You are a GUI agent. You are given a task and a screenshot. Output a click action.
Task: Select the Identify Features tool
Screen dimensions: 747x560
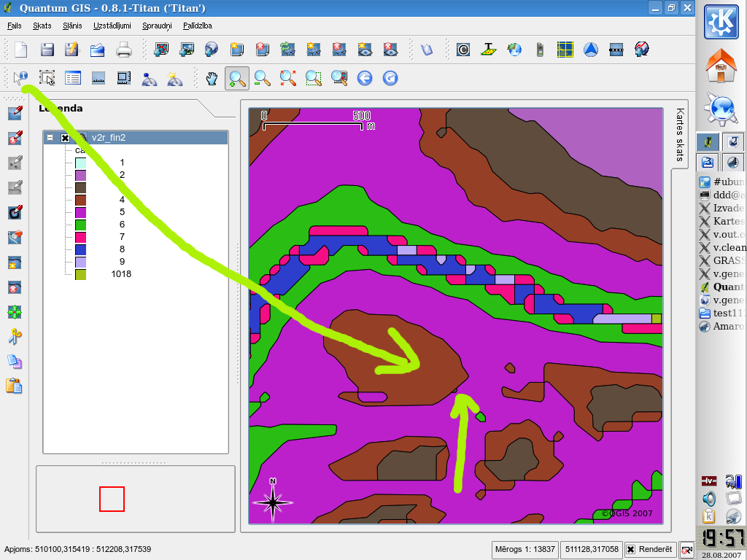[21, 78]
